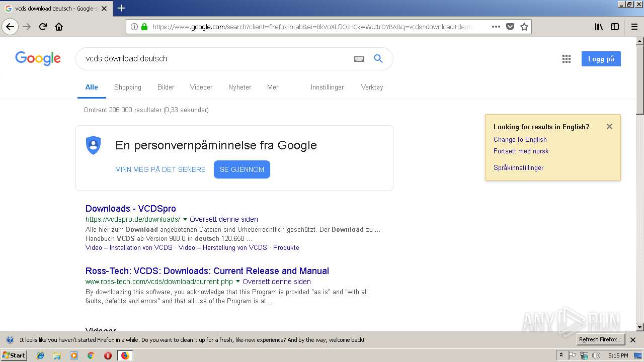
Task: Open the Downloads - VCDSpro result
Action: click(x=131, y=209)
